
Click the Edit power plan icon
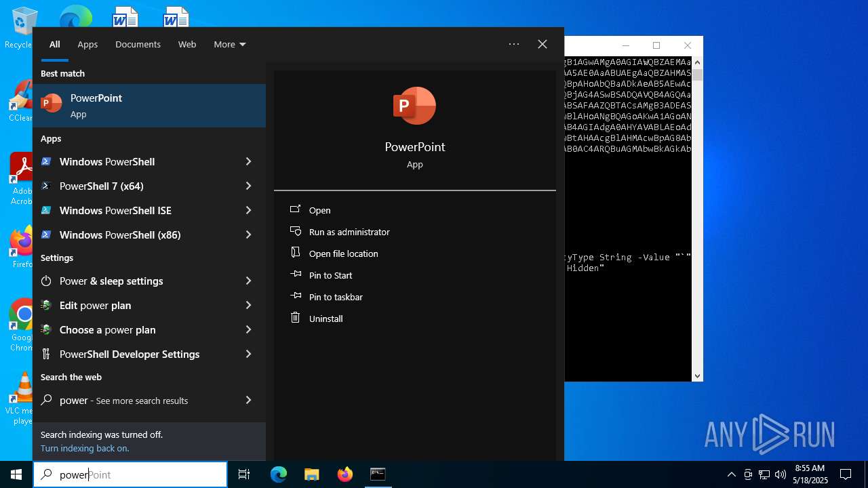click(46, 305)
